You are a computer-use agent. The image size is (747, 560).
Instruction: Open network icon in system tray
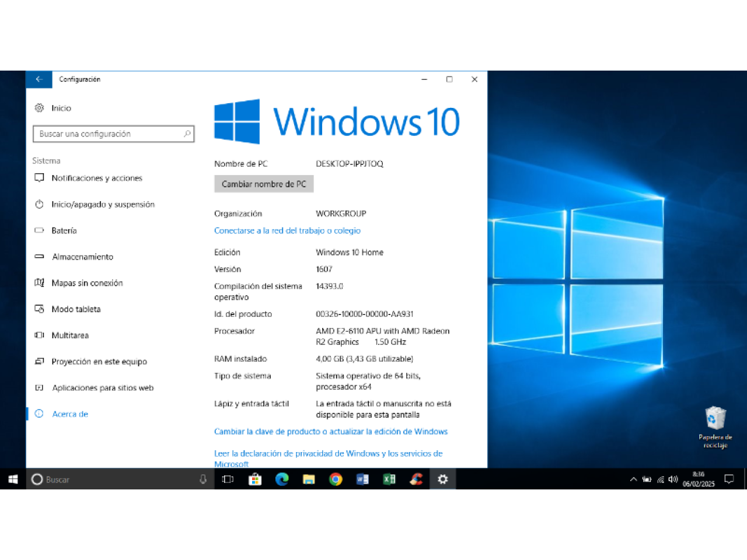click(x=661, y=480)
